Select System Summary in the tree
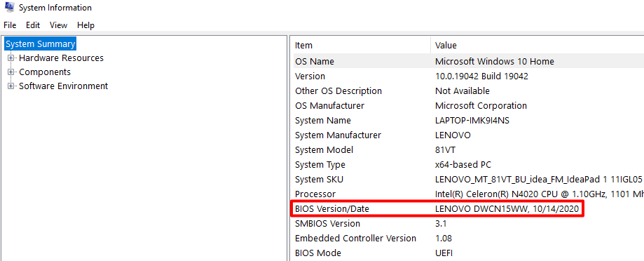The height and width of the screenshot is (261, 644). click(x=41, y=43)
